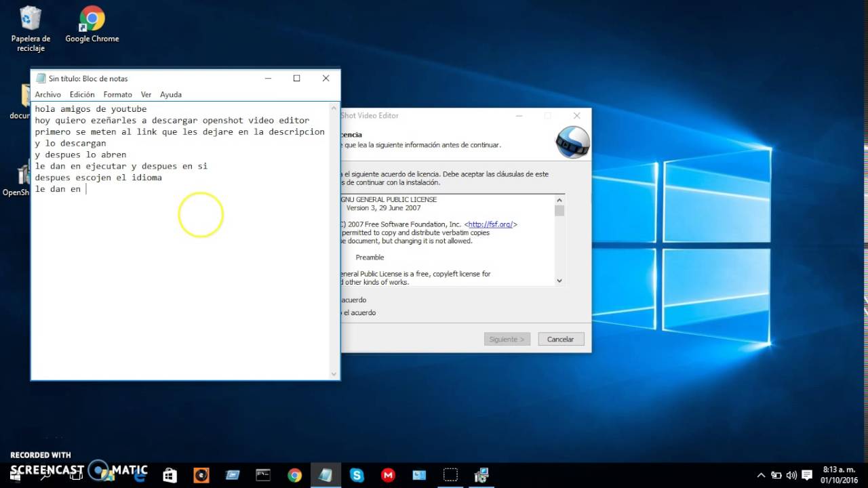Open Command Prompt from the taskbar

pos(263,474)
